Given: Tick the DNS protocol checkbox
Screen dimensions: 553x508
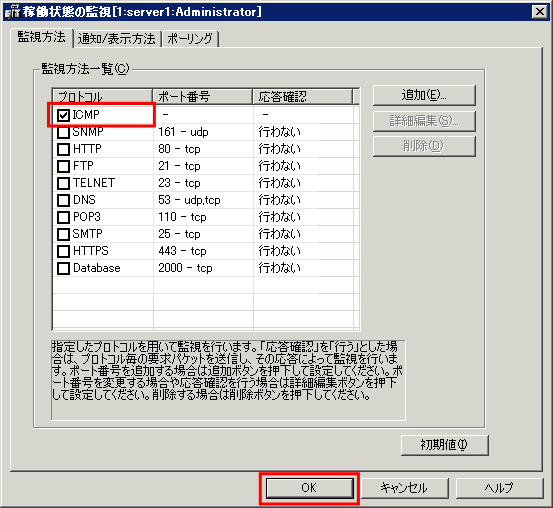Looking at the screenshot, I should pyautogui.click(x=63, y=200).
